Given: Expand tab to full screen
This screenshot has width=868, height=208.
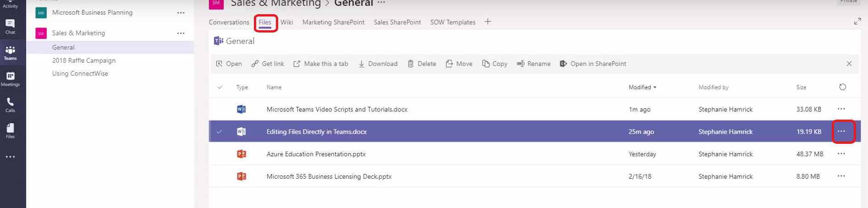Looking at the screenshot, I should 857,22.
